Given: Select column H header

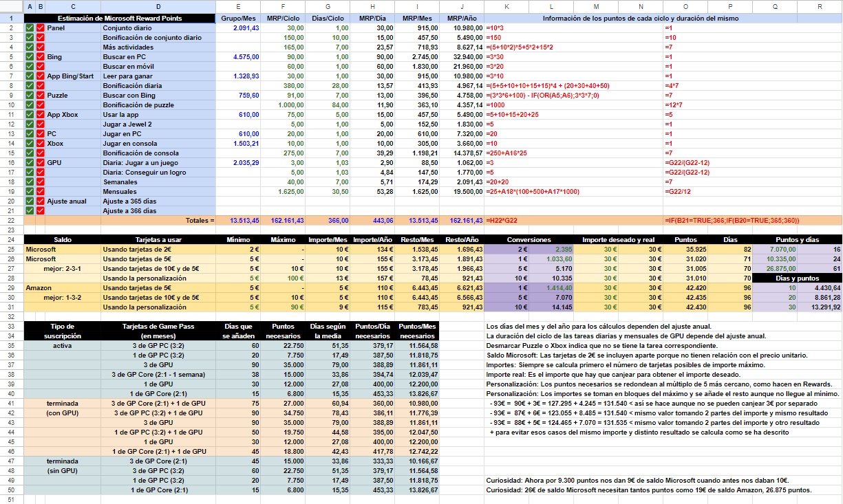Looking at the screenshot, I should coord(372,6).
